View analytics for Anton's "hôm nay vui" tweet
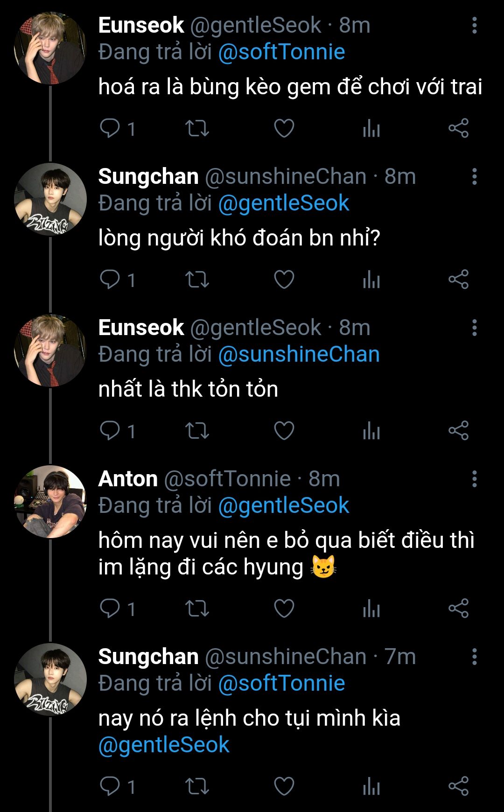 tap(371, 609)
